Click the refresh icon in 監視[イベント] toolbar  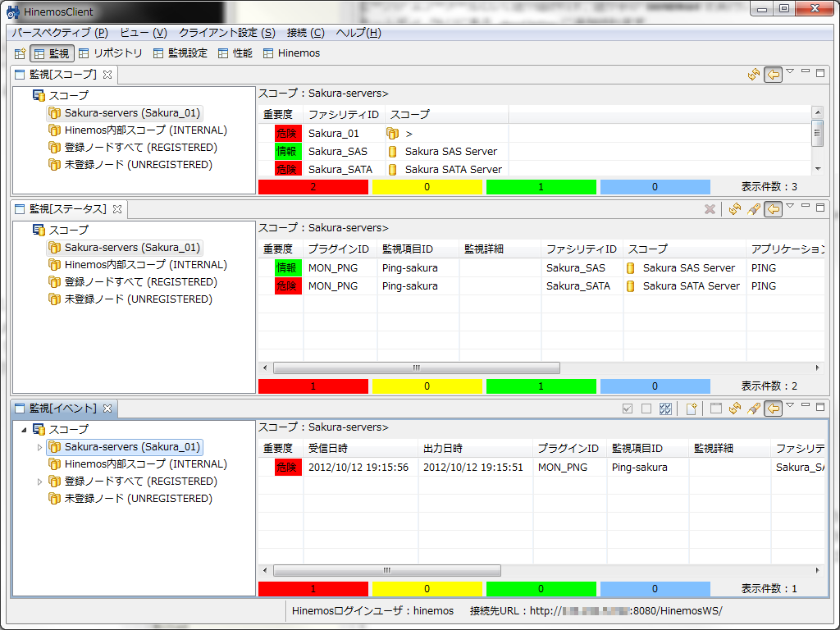click(x=735, y=409)
